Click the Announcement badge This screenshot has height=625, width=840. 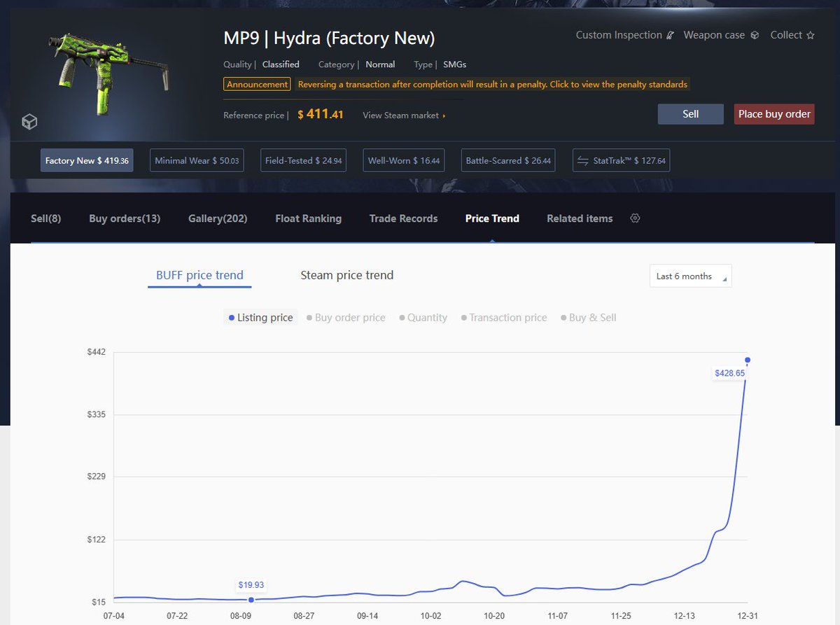tap(257, 84)
